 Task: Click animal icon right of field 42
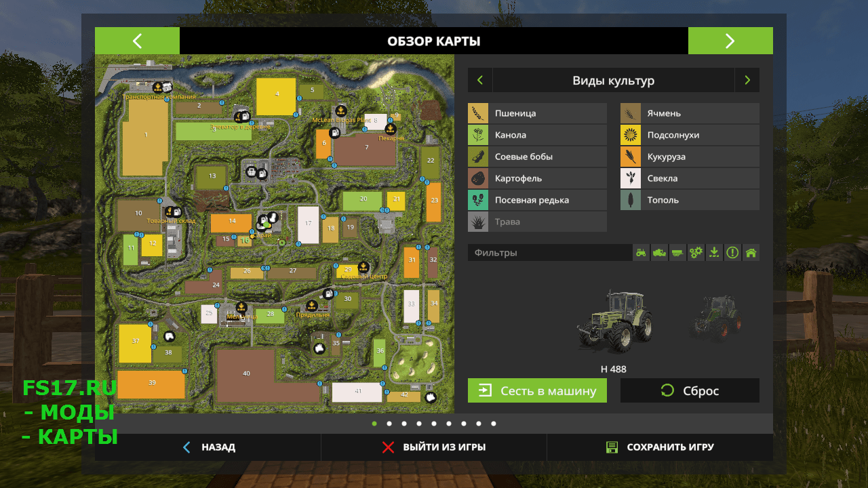coord(430,396)
